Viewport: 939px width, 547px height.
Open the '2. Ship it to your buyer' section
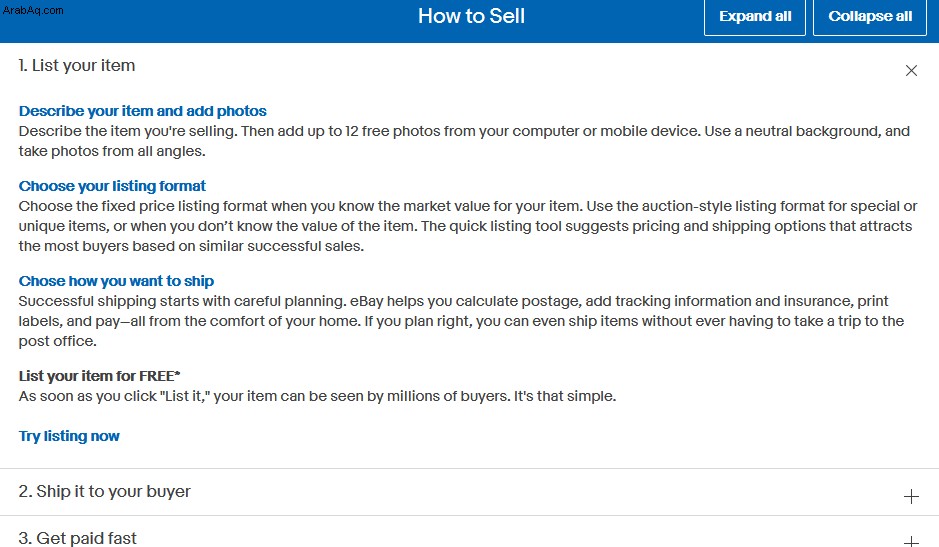coord(470,492)
